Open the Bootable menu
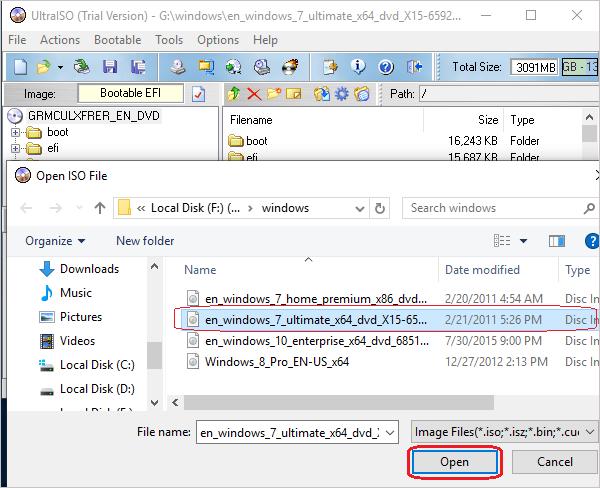The image size is (600, 488). coord(117,40)
